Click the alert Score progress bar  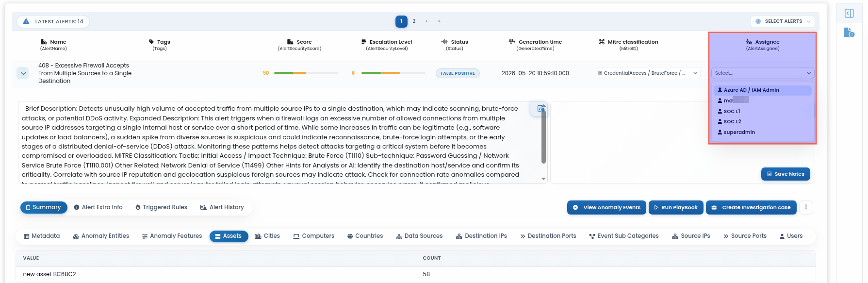pos(306,73)
